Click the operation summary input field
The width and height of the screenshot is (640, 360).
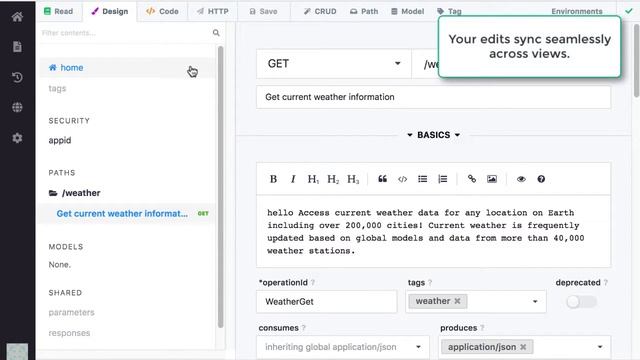tap(433, 97)
